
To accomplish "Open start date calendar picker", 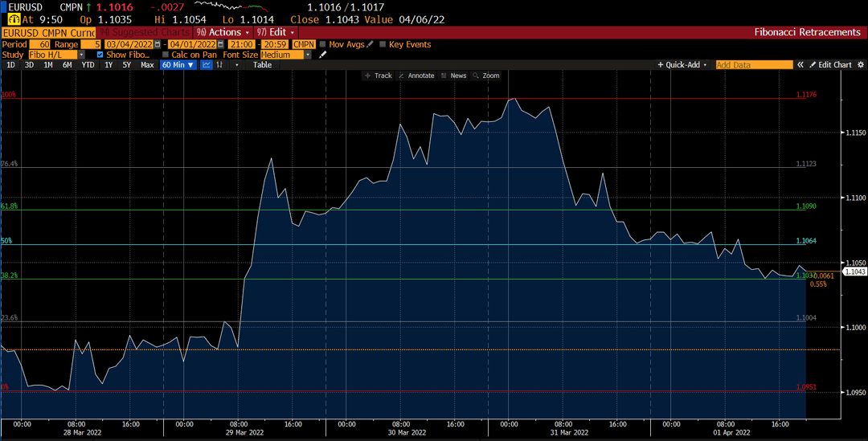I will [x=158, y=44].
